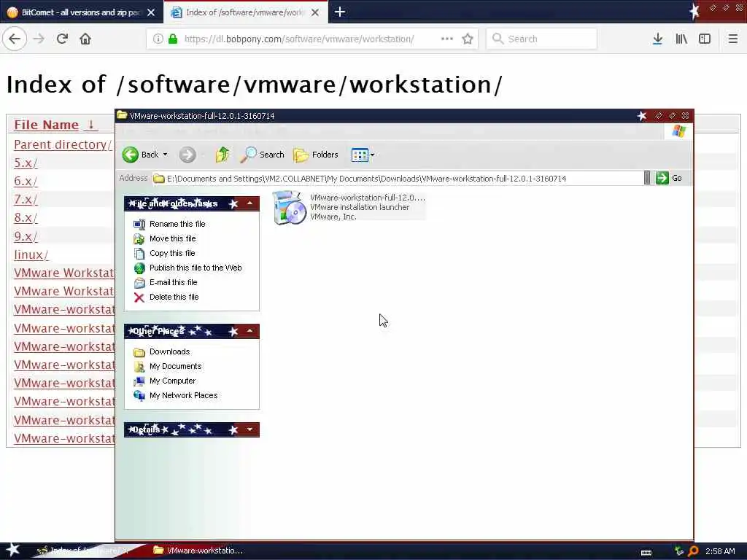Open Firefox home page
The height and width of the screenshot is (560, 747).
(85, 39)
